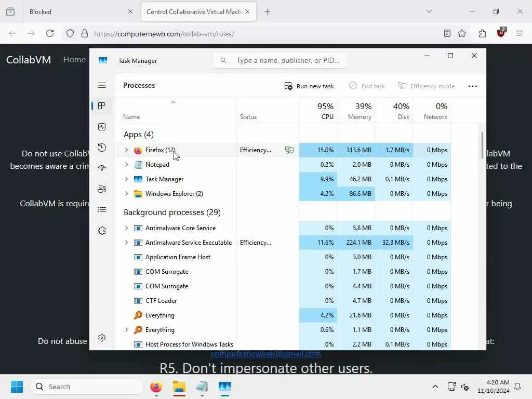Open Users page icon in Task Manager sidebar
Viewport: 532px width, 399px height.
pos(102,189)
